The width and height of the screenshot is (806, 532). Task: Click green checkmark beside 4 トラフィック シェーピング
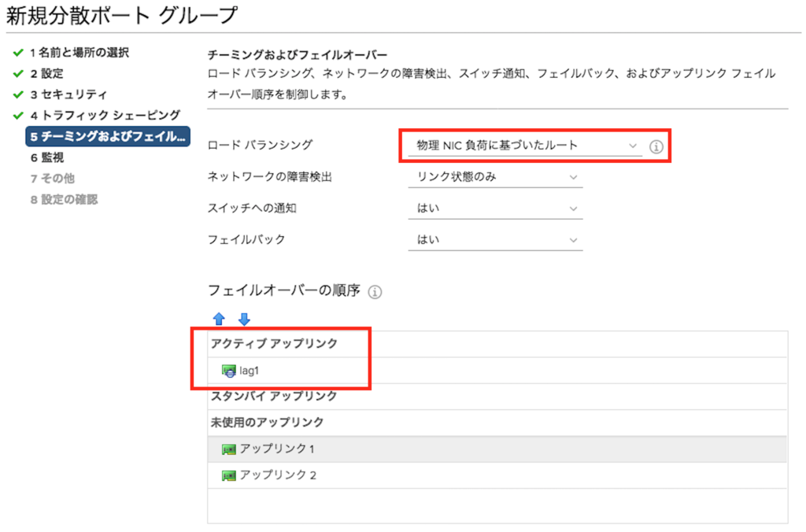point(18,115)
